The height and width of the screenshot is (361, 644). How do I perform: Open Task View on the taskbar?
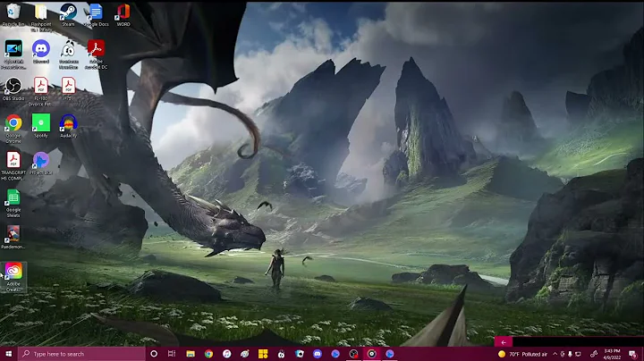172,354
